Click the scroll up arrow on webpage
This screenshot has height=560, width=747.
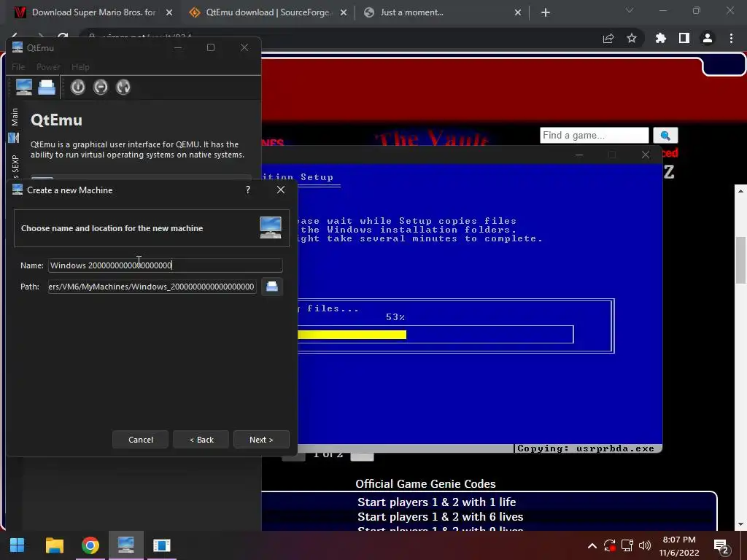point(741,191)
